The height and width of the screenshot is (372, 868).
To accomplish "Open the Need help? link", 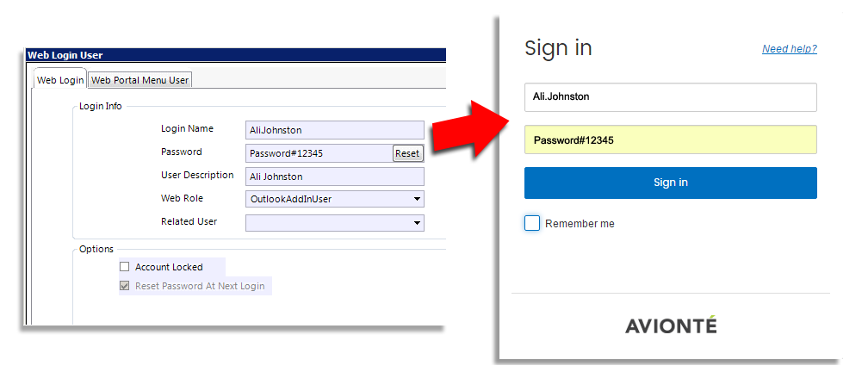I will click(x=790, y=49).
